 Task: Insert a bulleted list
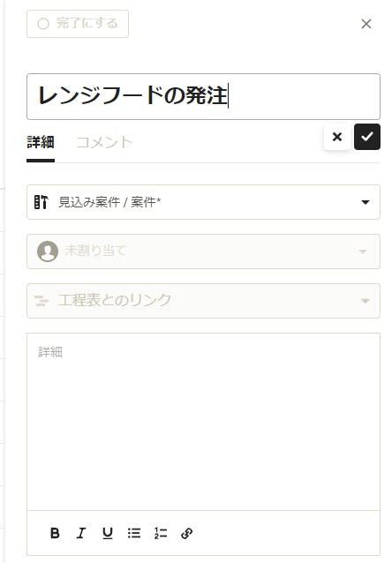pyautogui.click(x=134, y=533)
